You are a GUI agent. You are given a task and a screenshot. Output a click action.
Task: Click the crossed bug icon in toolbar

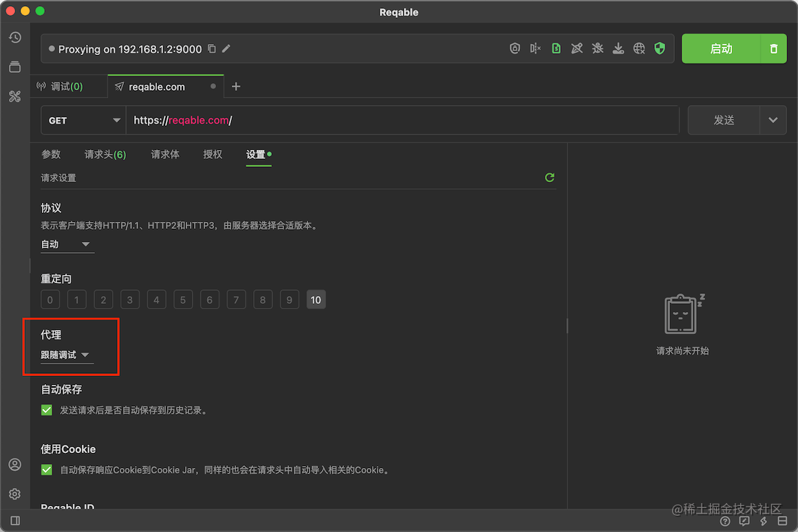coord(598,48)
